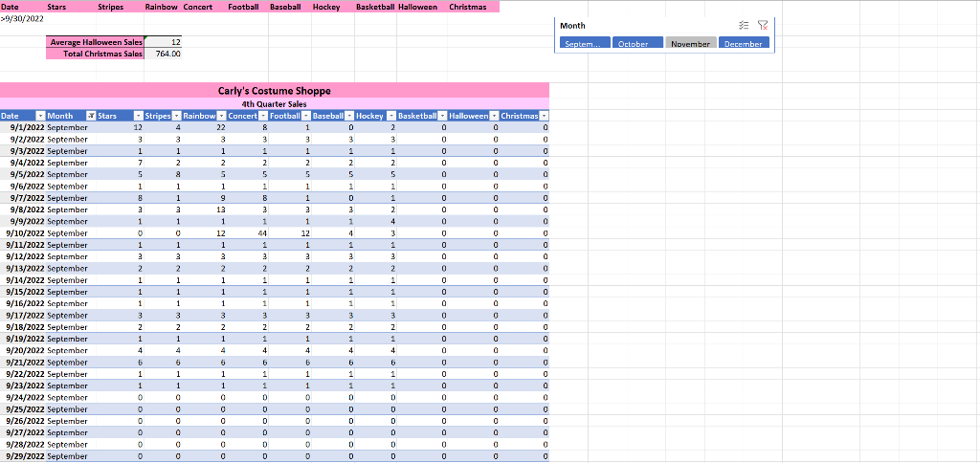
Task: Toggle multi-select in the Month slicer
Action: click(x=743, y=26)
